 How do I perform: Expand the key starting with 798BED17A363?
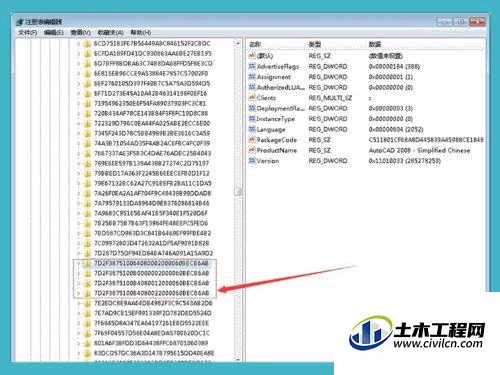(x=79, y=173)
